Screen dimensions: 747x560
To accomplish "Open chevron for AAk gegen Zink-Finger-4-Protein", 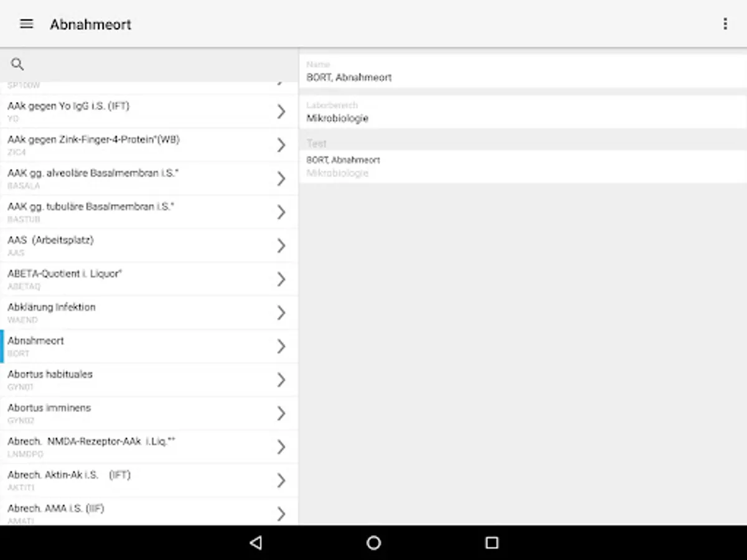I will click(281, 145).
